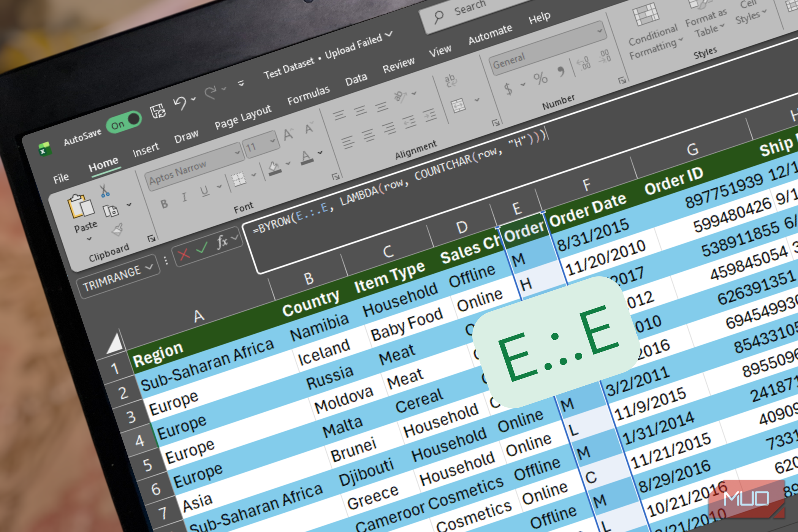Open the Customize Quick Access Toolbar arrow
The image size is (798, 532).
tap(241, 83)
